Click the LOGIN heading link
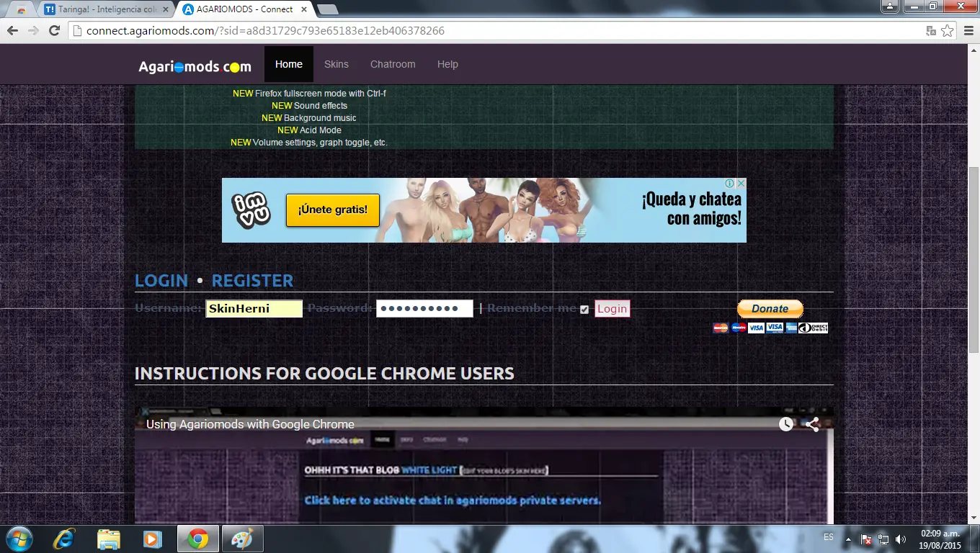The height and width of the screenshot is (553, 980). pyautogui.click(x=161, y=281)
